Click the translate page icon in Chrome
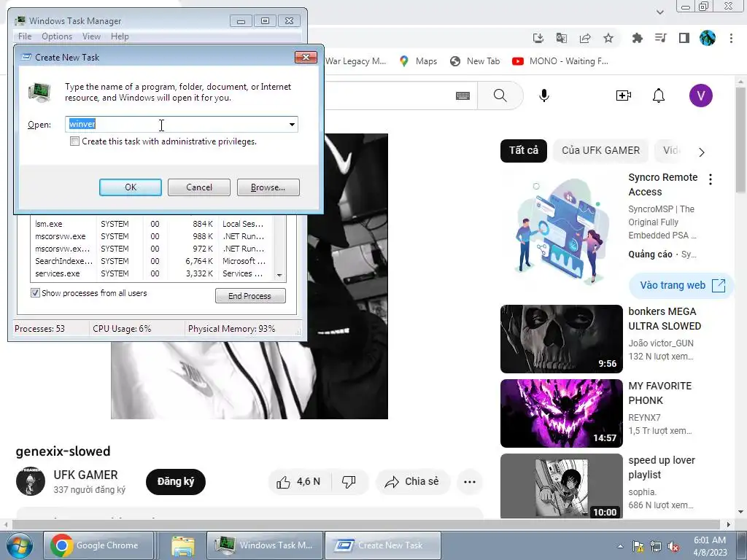 562,38
